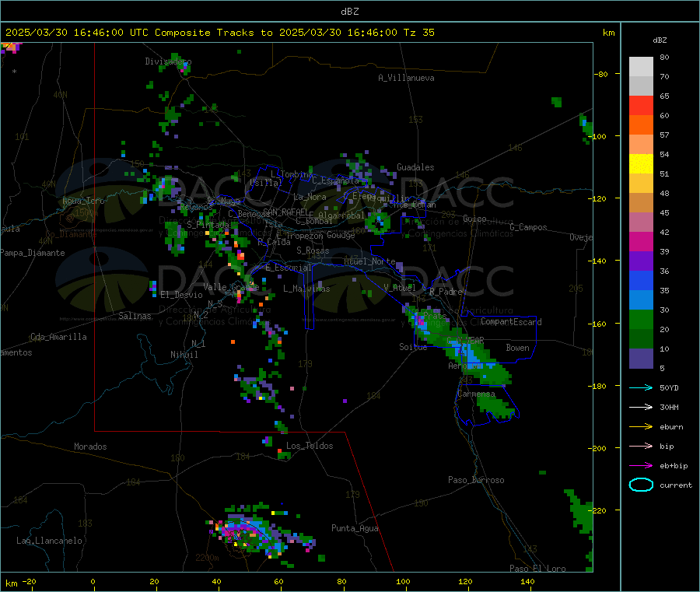Click the 'CompantEscard' map label

511,321
